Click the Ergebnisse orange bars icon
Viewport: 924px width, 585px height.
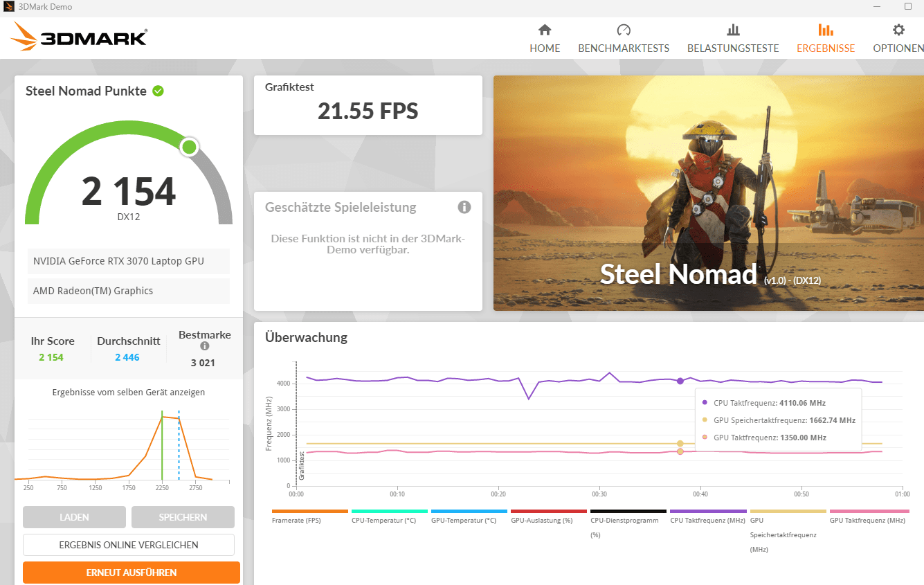coord(826,30)
